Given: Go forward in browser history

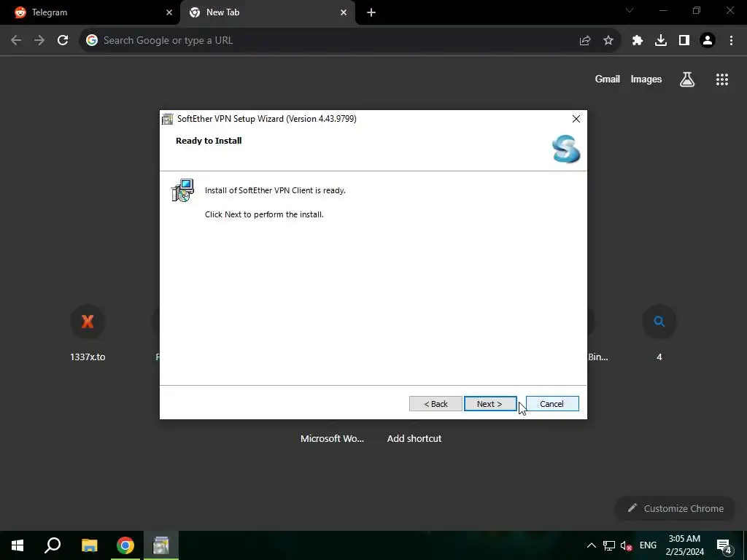Looking at the screenshot, I should coord(39,41).
